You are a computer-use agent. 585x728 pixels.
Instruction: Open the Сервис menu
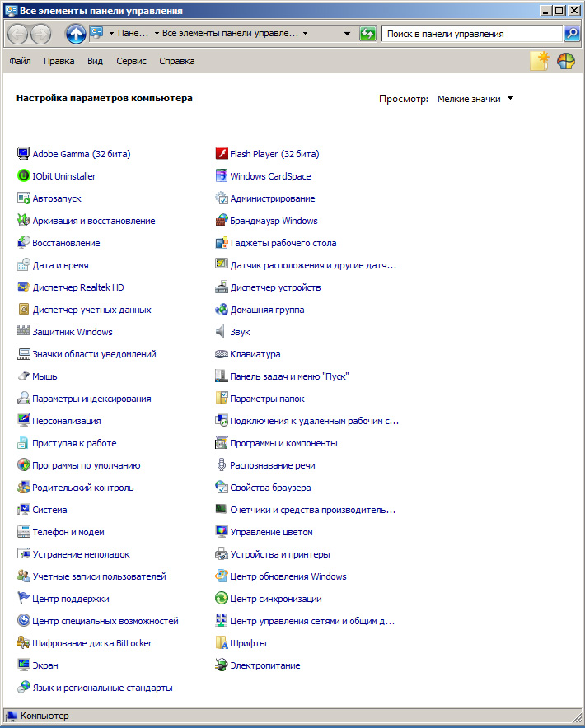[x=131, y=61]
